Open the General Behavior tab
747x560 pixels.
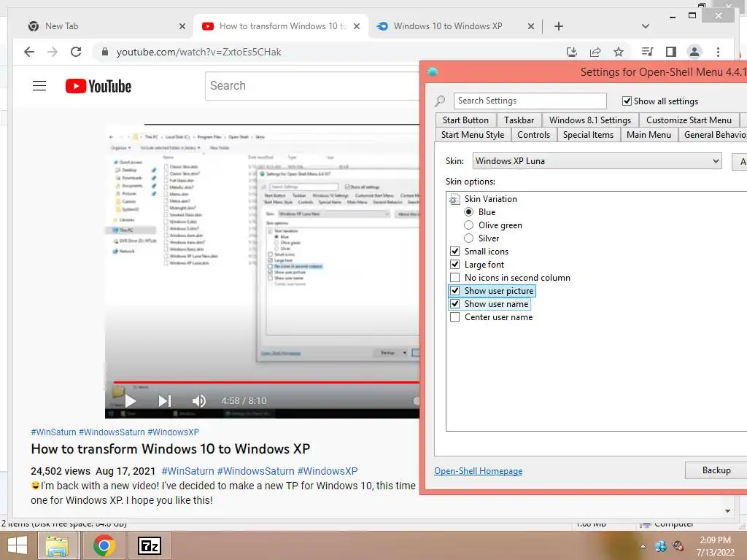(x=713, y=135)
